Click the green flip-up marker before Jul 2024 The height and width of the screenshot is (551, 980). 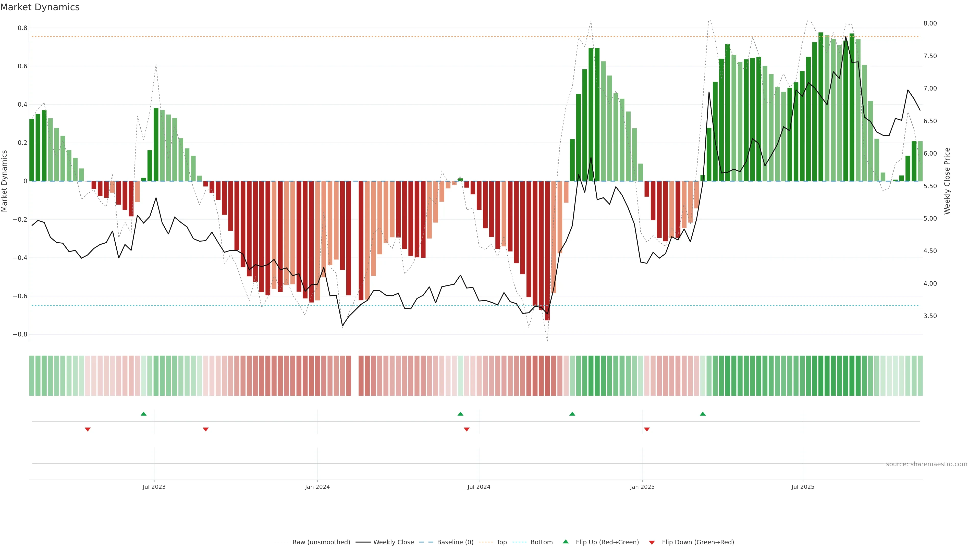(x=460, y=414)
